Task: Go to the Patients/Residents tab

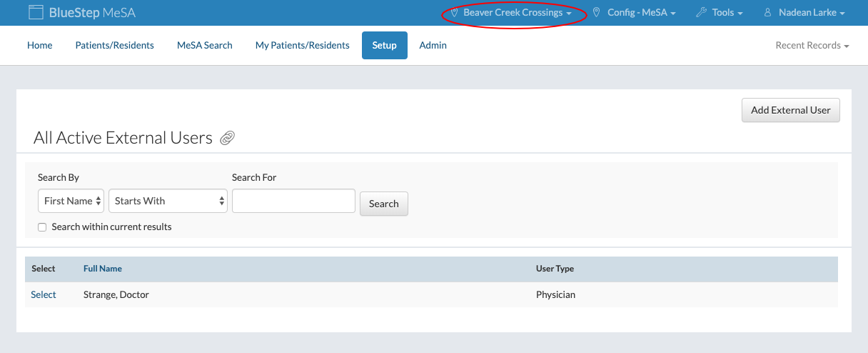Action: click(114, 46)
